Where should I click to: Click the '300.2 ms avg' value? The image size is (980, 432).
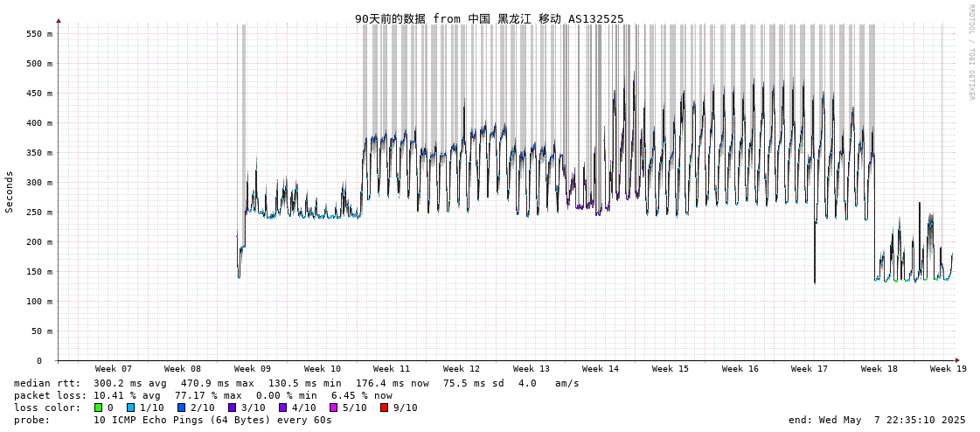coord(130,383)
